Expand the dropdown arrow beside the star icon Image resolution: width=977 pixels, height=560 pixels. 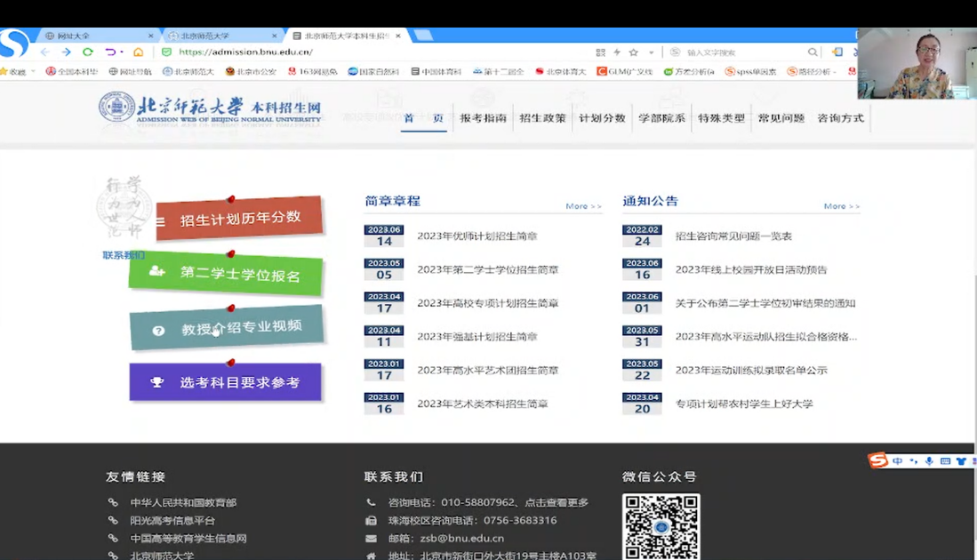click(x=651, y=52)
